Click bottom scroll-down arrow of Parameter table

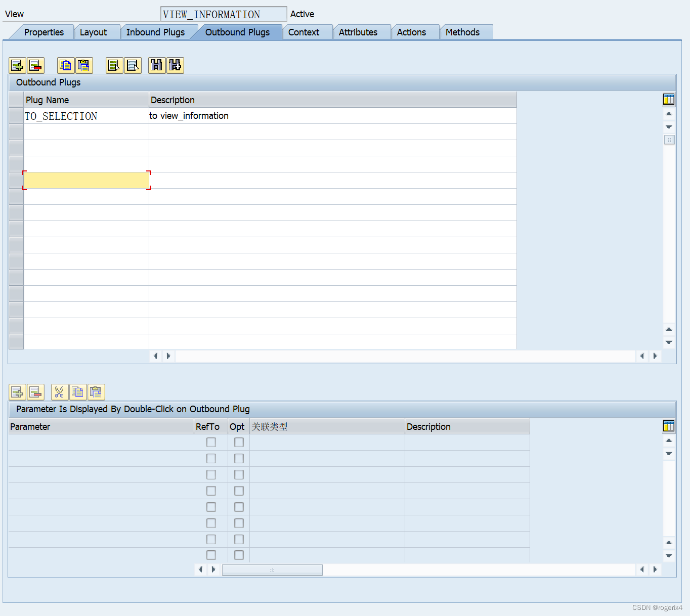point(669,556)
